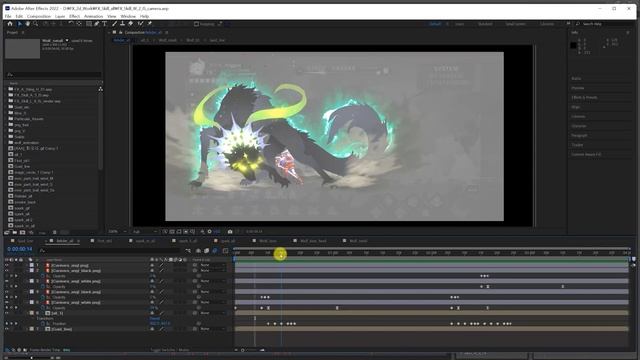Select the Brush tool
This screenshot has height=360, width=640.
click(x=114, y=24)
